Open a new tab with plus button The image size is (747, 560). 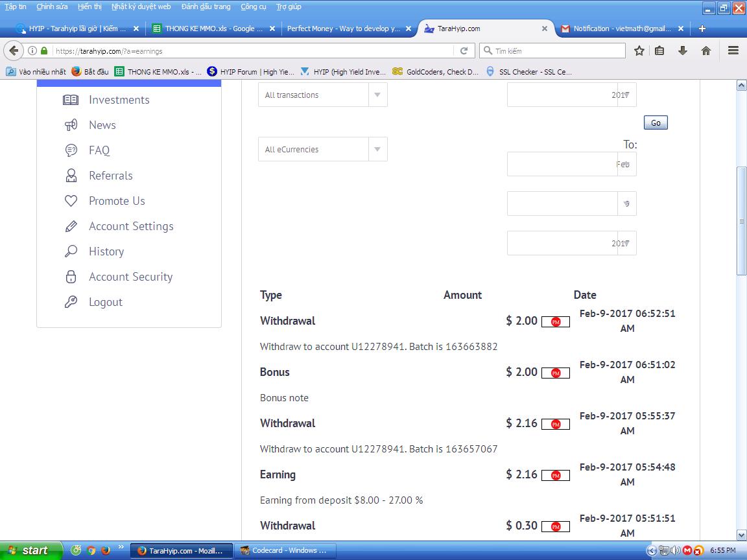tap(702, 29)
